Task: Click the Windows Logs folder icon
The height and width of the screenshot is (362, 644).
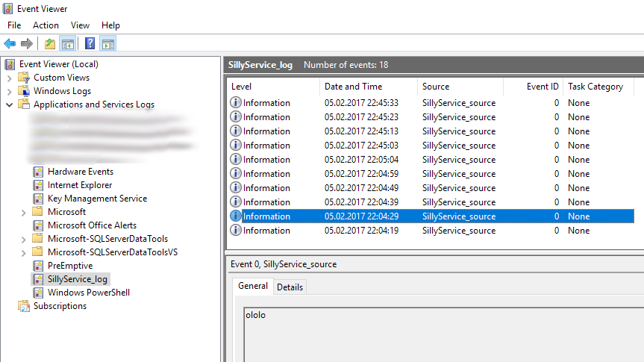Action: (x=24, y=91)
